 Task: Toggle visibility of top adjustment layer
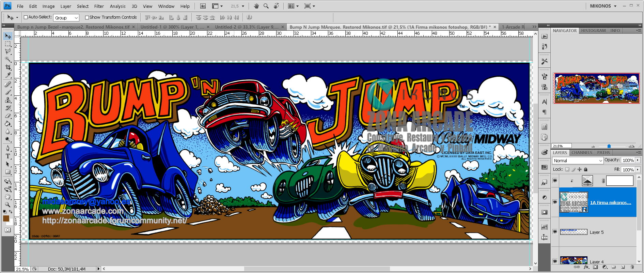pos(555,180)
